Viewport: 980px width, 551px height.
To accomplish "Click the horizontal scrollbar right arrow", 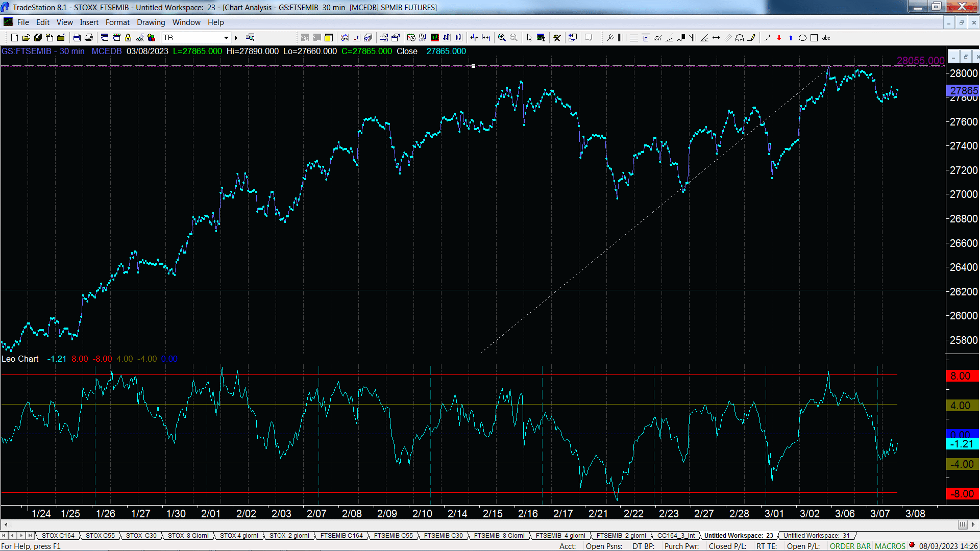I will tap(973, 525).
